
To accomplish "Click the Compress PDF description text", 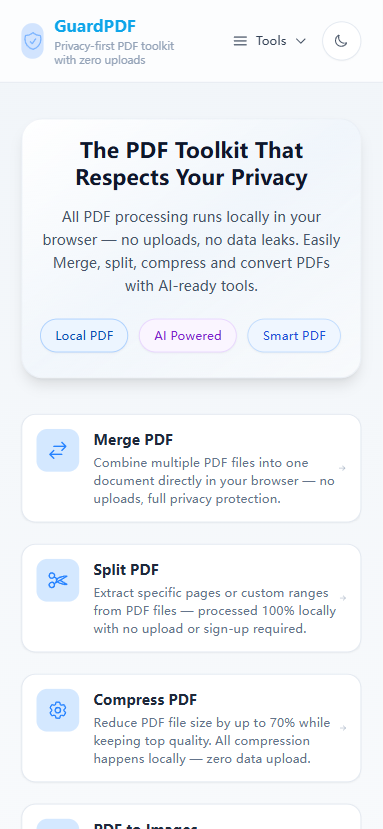I will tap(212, 741).
